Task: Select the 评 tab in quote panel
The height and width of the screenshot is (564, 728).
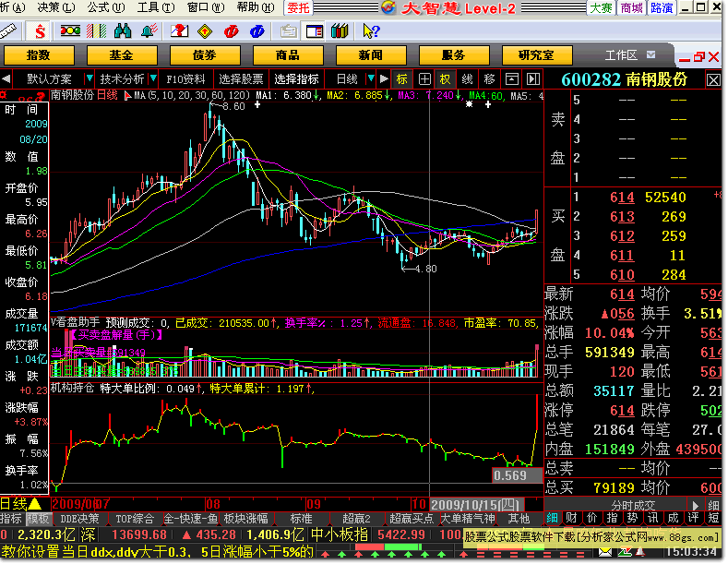Action: [693, 519]
